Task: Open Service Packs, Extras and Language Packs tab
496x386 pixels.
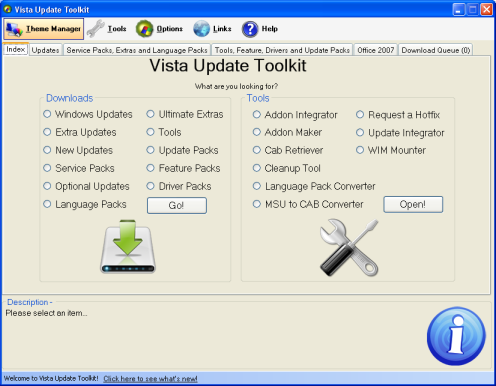Action: point(137,50)
